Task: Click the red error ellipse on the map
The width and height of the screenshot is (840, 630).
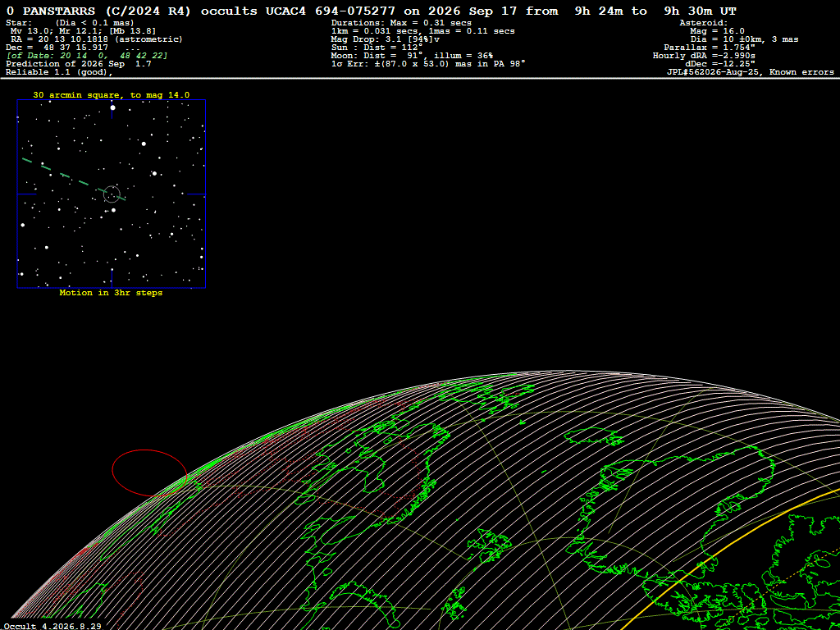Action: [x=149, y=472]
